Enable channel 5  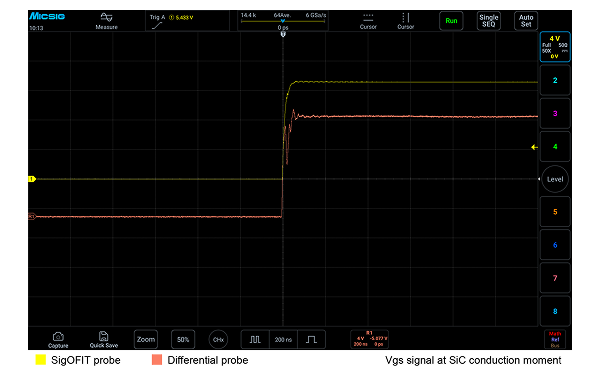[555, 212]
